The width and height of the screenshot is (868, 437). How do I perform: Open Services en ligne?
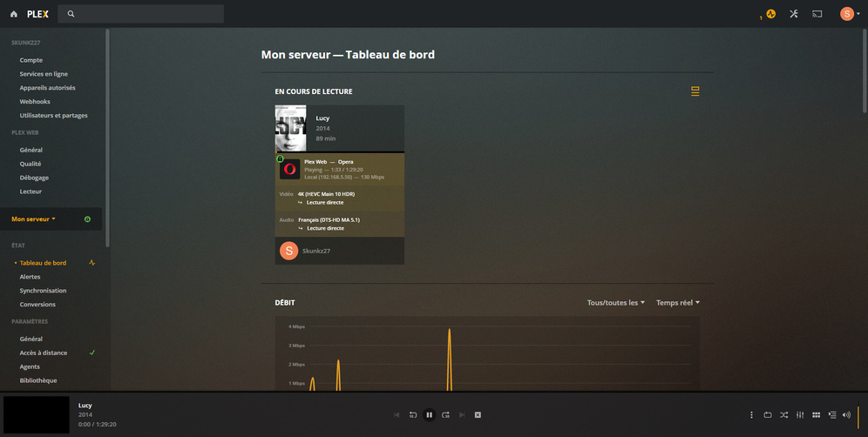[x=44, y=74]
